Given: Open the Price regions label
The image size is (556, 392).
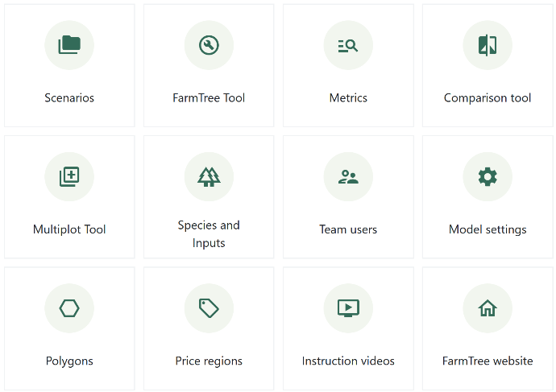Looking at the screenshot, I should pyautogui.click(x=209, y=361).
